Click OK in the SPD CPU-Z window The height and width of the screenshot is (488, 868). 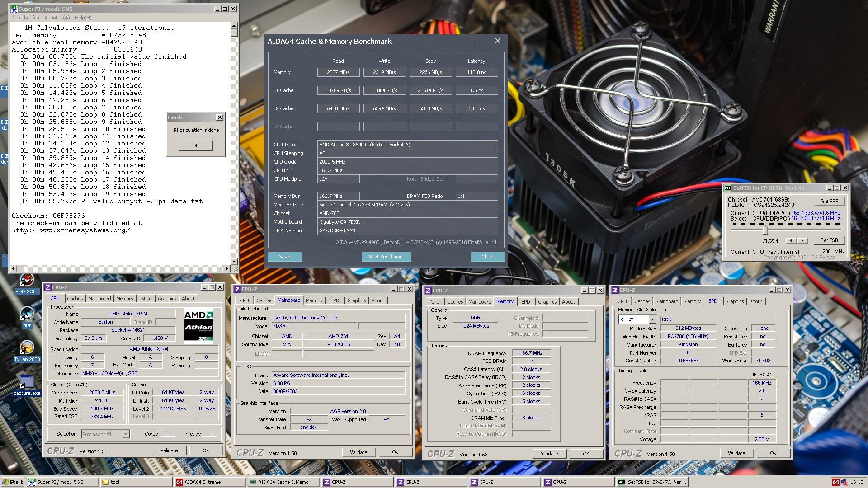773,453
